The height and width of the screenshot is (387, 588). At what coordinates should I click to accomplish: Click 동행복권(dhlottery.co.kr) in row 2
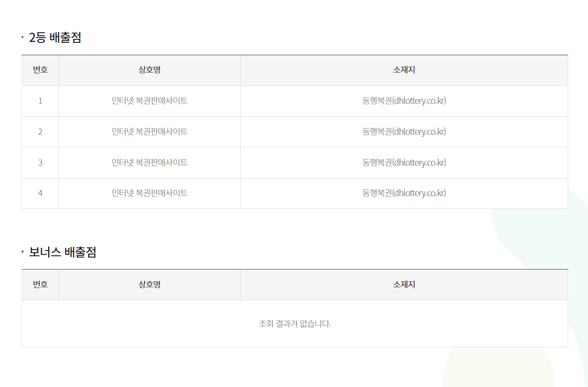[x=404, y=132]
